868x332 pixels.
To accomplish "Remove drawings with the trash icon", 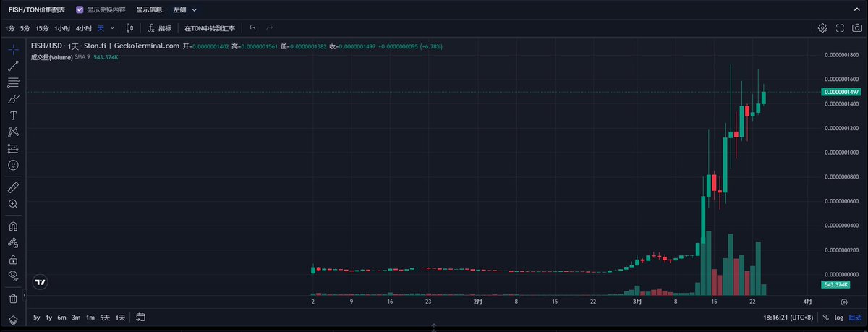I will pos(13,298).
